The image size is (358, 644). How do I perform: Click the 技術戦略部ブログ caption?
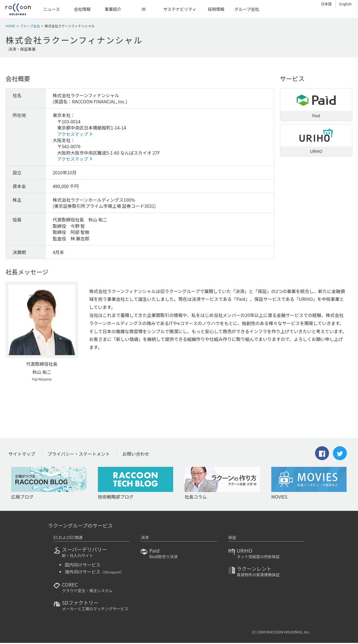click(x=116, y=497)
